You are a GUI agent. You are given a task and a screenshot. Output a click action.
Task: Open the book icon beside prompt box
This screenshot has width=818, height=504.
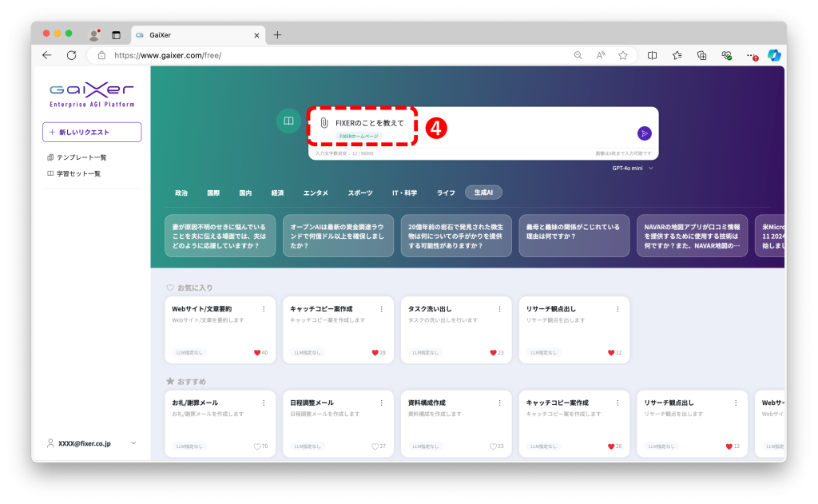288,121
